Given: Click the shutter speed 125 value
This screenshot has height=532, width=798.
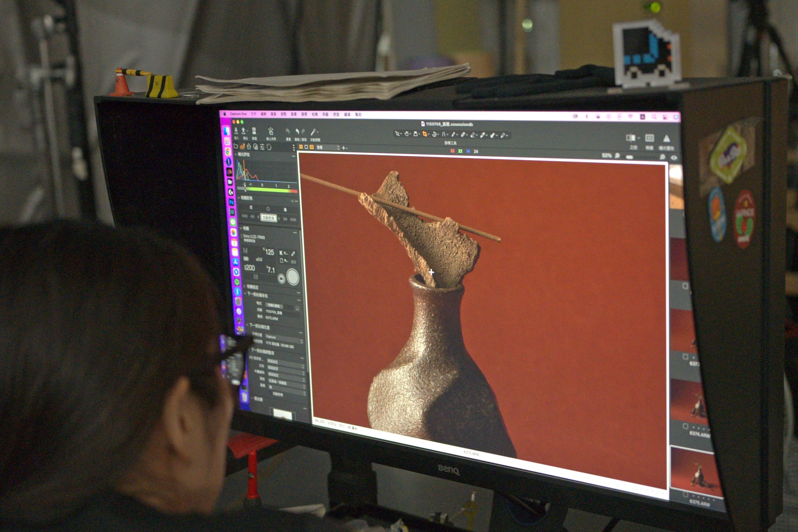Looking at the screenshot, I should 269,252.
